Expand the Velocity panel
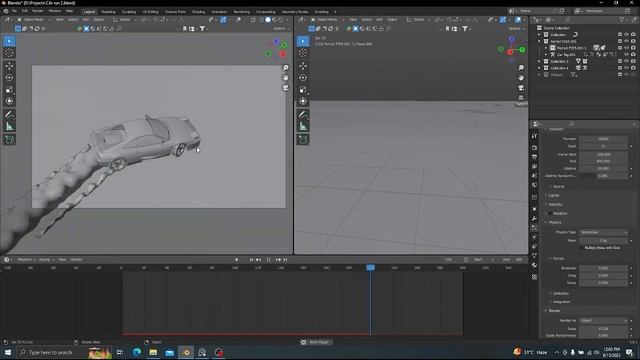The width and height of the screenshot is (640, 360). click(x=555, y=204)
